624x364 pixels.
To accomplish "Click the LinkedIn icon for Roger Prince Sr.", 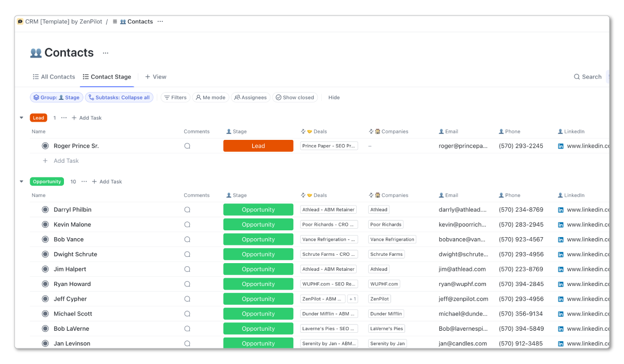I will click(560, 146).
